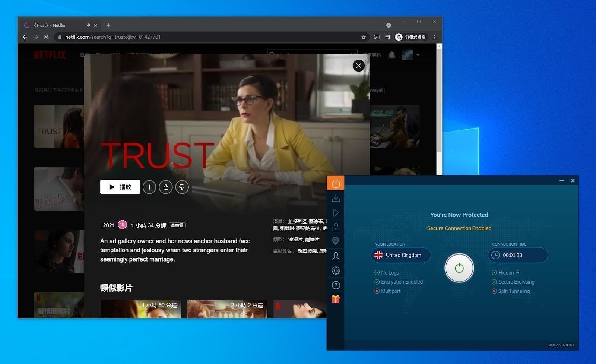The width and height of the screenshot is (596, 364).
Task: Play the Trust movie with the 播放 button
Action: pyautogui.click(x=120, y=187)
